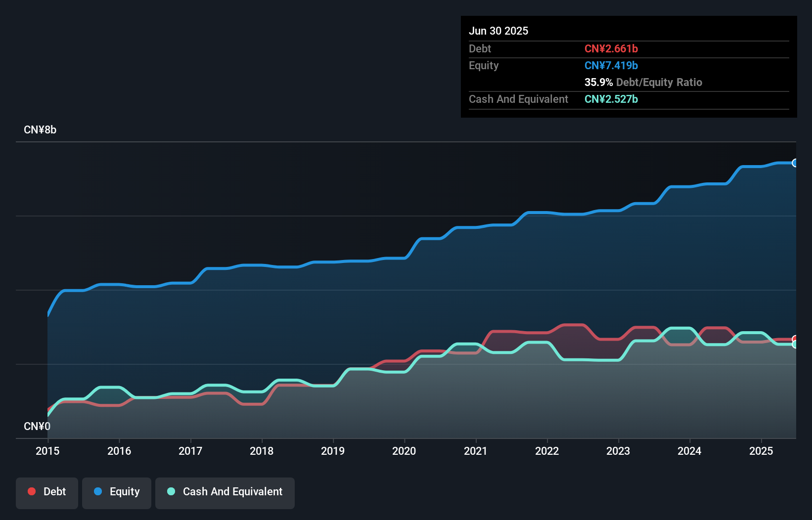Click the CN¥7.419b Equity value in tooltip
Screen dimensions: 812x520
(x=611, y=65)
